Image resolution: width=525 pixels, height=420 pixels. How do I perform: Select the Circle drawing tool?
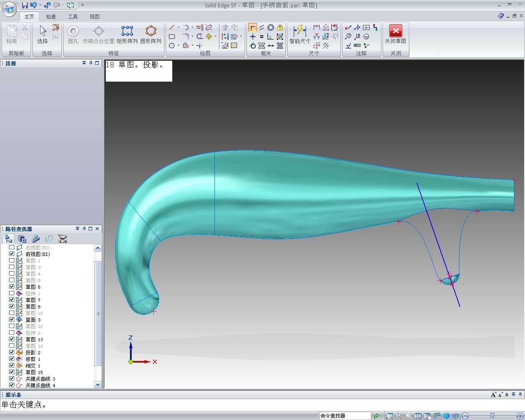coord(171,46)
